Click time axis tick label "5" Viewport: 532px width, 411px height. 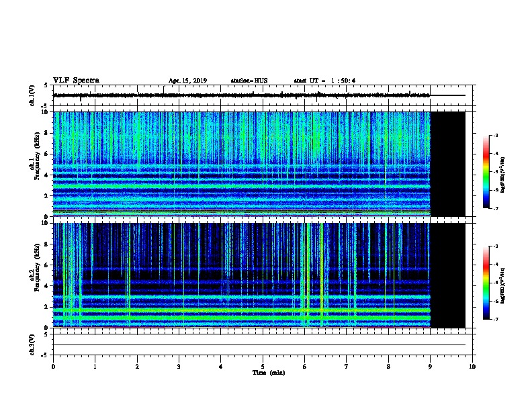point(263,366)
